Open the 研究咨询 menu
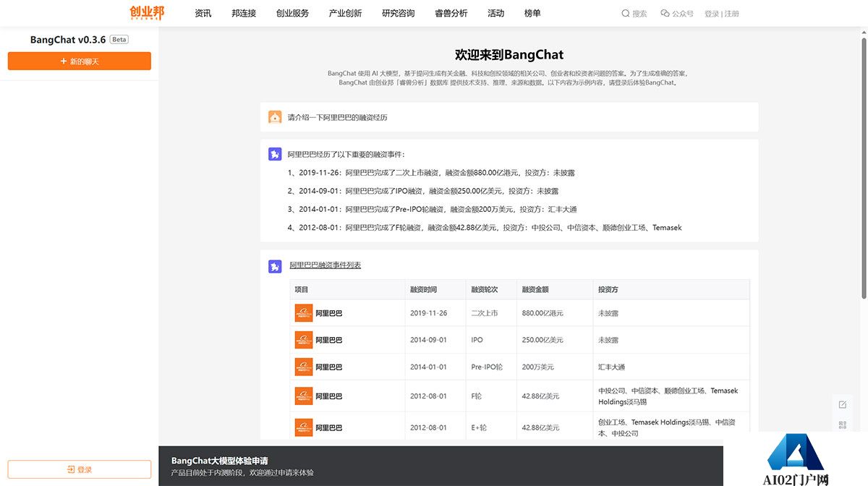868x486 pixels. pyautogui.click(x=399, y=13)
